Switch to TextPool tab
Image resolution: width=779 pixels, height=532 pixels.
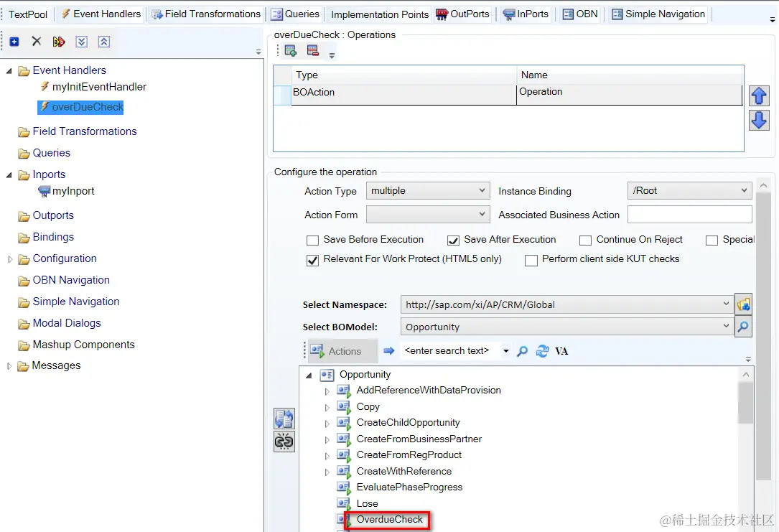point(28,14)
